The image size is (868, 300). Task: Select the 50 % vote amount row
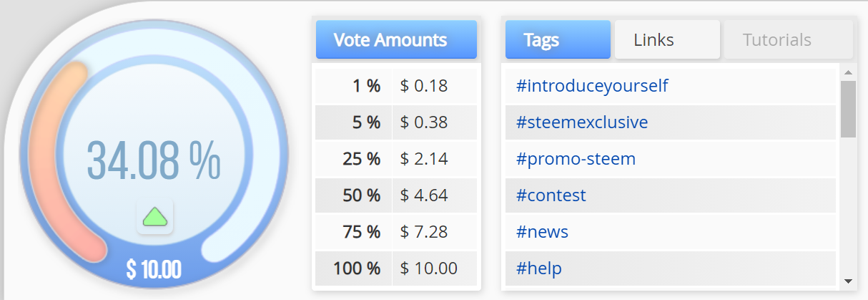(x=396, y=195)
